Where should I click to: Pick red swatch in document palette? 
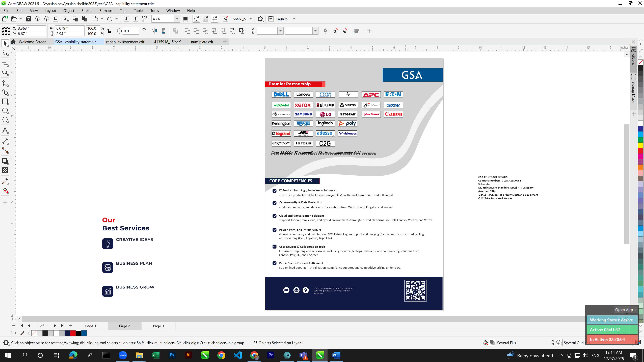pyautogui.click(x=73, y=333)
